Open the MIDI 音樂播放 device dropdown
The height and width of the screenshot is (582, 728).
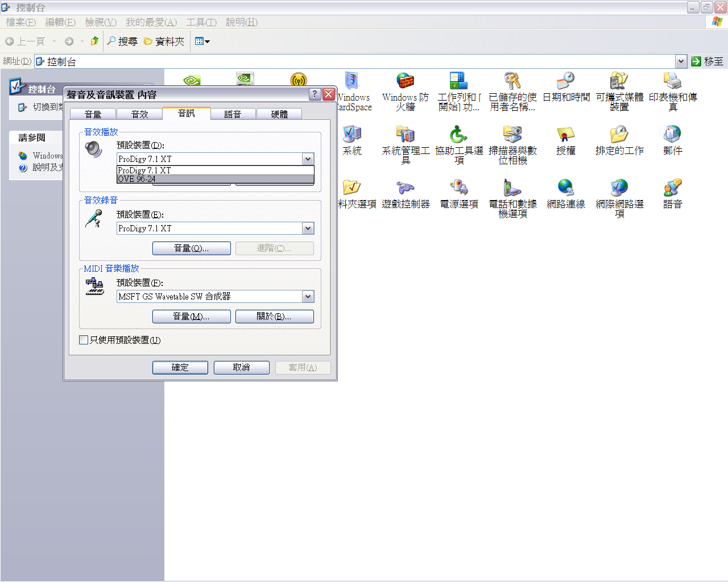(308, 297)
